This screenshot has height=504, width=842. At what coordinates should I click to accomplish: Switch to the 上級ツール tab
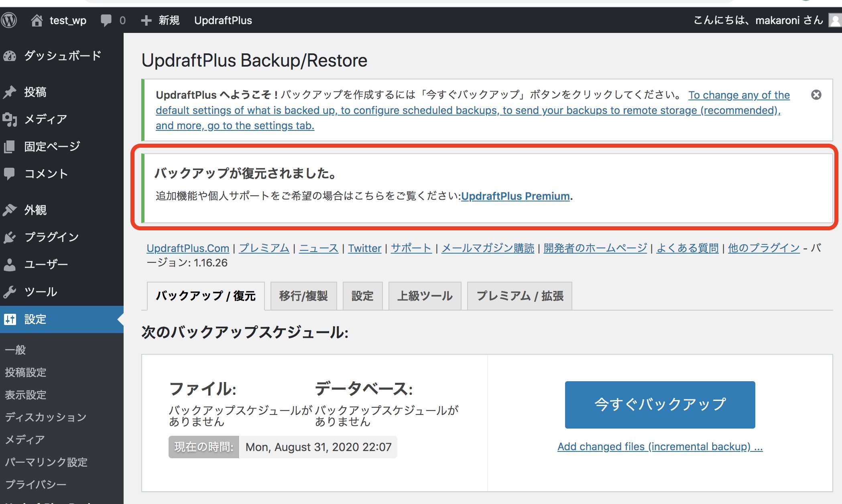pos(425,296)
